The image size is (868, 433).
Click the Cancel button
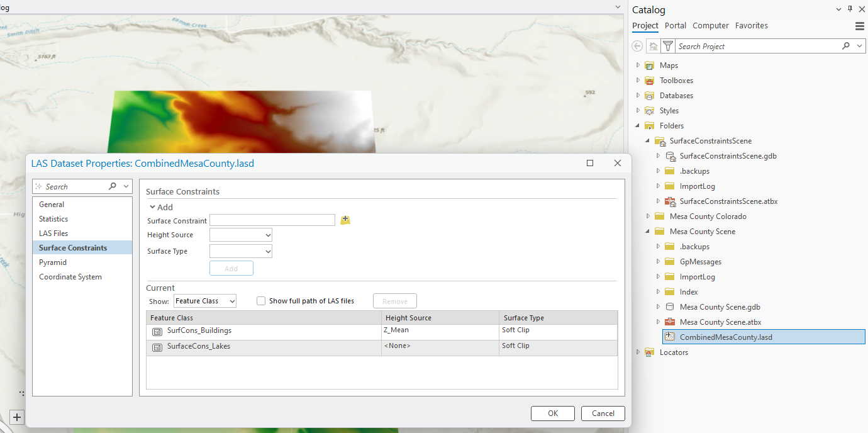coord(603,413)
